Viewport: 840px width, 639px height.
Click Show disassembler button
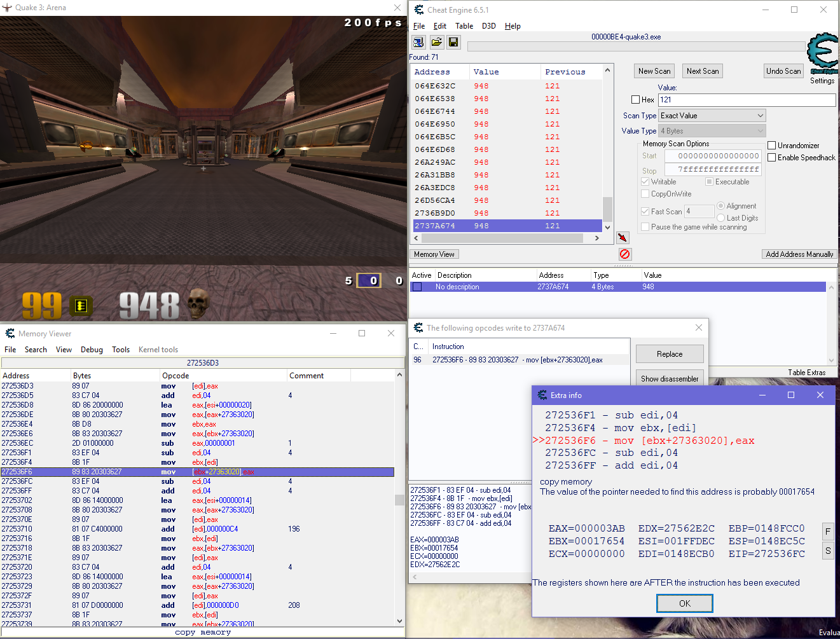click(x=670, y=379)
